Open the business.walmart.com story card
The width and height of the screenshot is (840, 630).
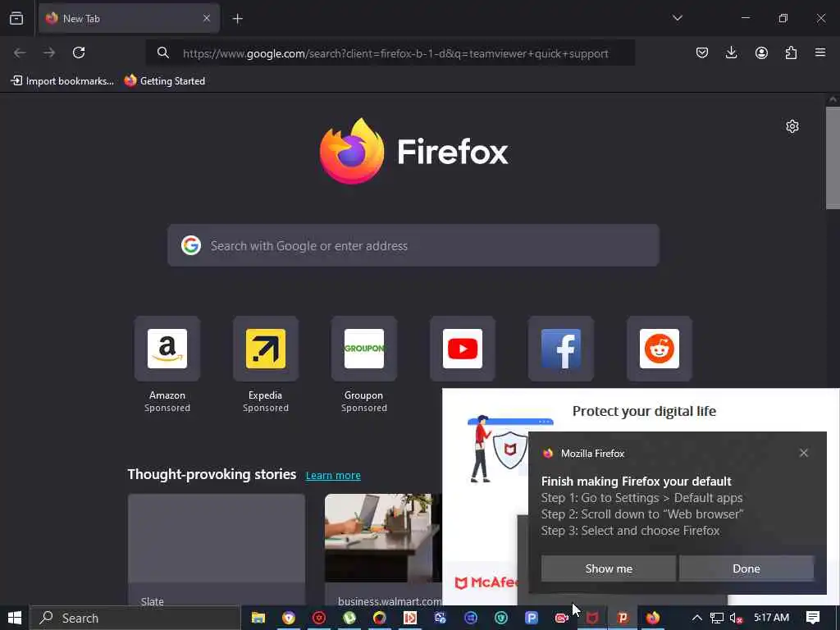coord(384,550)
